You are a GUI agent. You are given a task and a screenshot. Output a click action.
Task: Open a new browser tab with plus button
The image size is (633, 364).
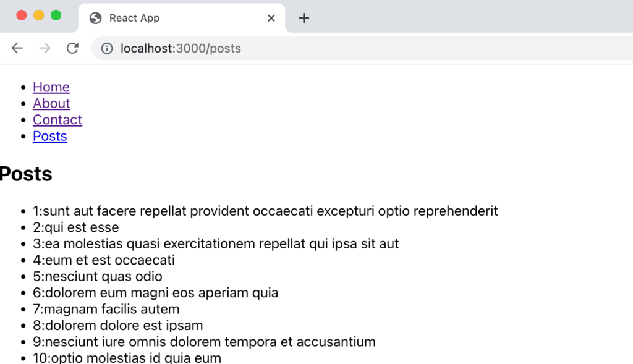(304, 18)
